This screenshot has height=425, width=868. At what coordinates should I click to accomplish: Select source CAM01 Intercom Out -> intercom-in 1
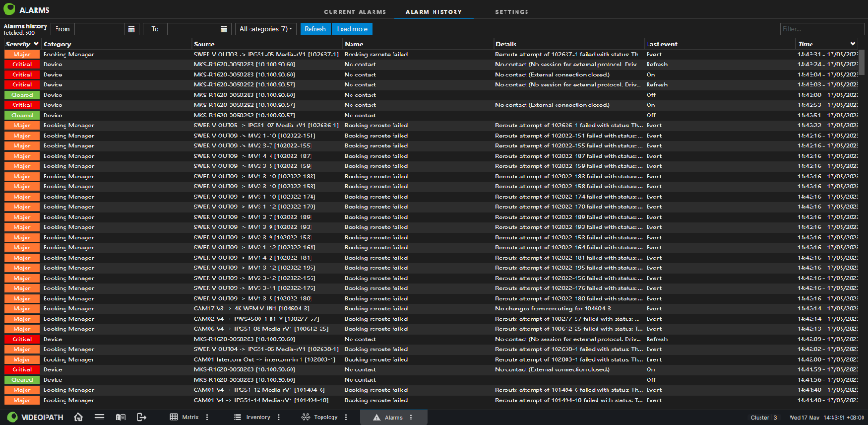(265, 359)
